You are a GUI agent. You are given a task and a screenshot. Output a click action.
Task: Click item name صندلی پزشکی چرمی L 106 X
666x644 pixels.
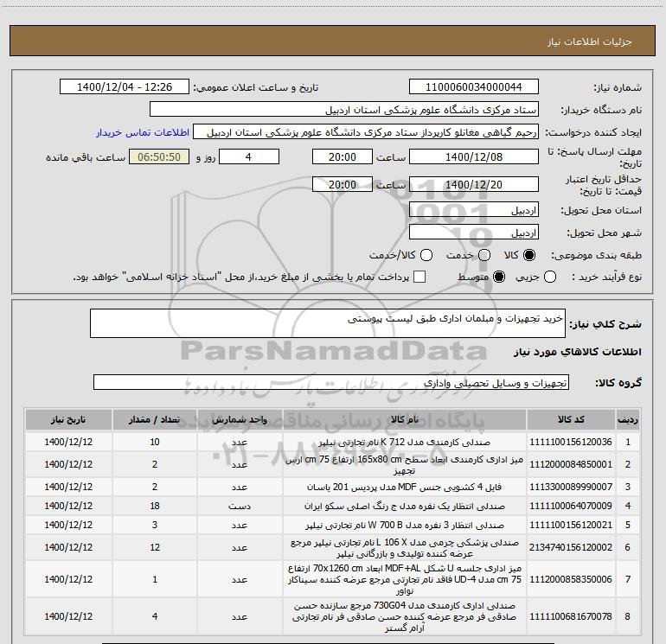(405, 548)
